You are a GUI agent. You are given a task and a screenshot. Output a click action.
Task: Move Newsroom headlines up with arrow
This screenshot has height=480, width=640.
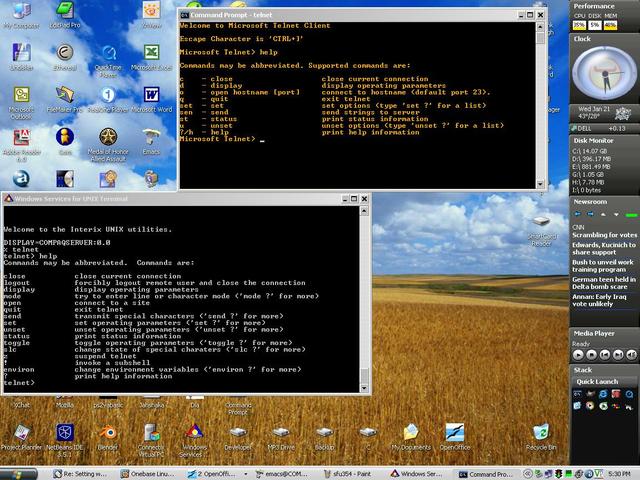point(603,214)
